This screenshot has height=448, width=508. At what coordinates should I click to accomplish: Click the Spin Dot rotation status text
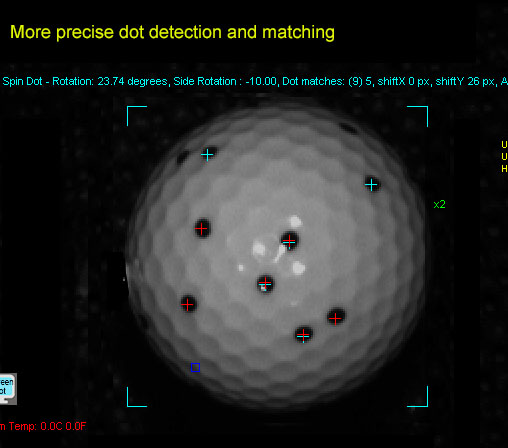coord(85,81)
